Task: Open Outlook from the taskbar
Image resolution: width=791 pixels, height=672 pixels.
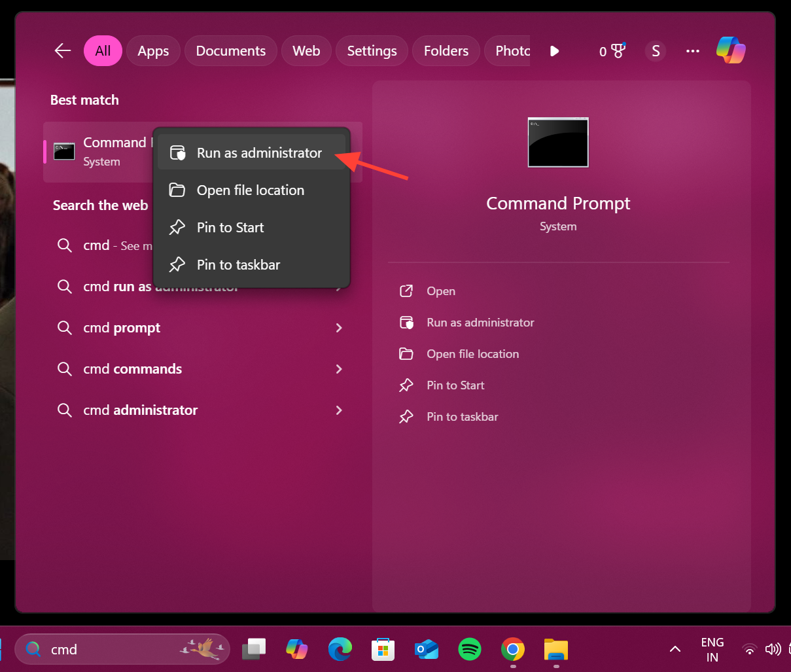Action: point(427,649)
